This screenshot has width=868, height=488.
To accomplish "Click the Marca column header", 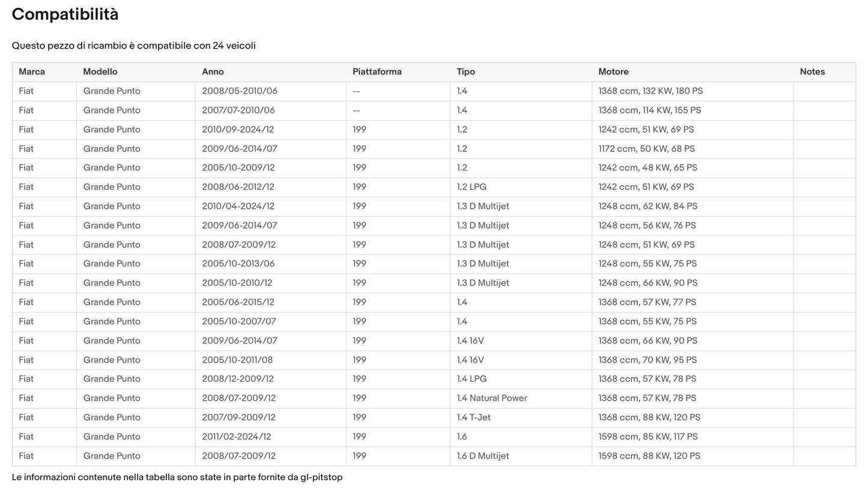I will tap(32, 72).
